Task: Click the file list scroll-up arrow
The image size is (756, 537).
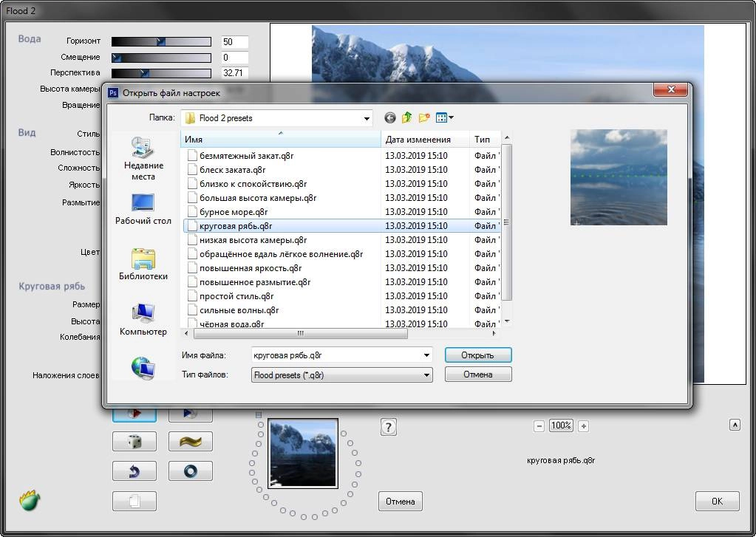Action: click(x=507, y=138)
